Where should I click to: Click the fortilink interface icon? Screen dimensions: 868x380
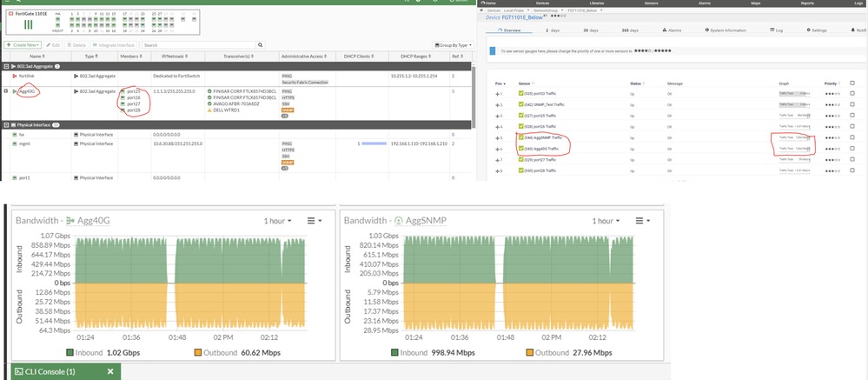click(x=14, y=77)
